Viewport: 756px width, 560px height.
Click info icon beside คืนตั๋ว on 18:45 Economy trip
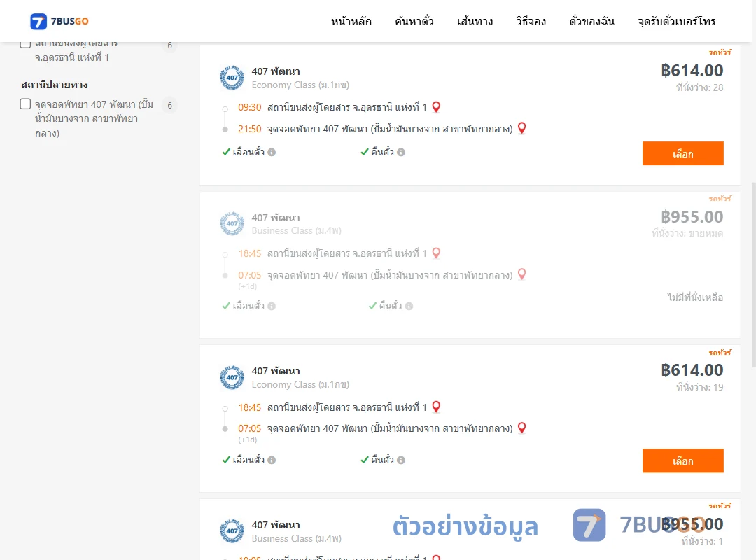pos(401,460)
